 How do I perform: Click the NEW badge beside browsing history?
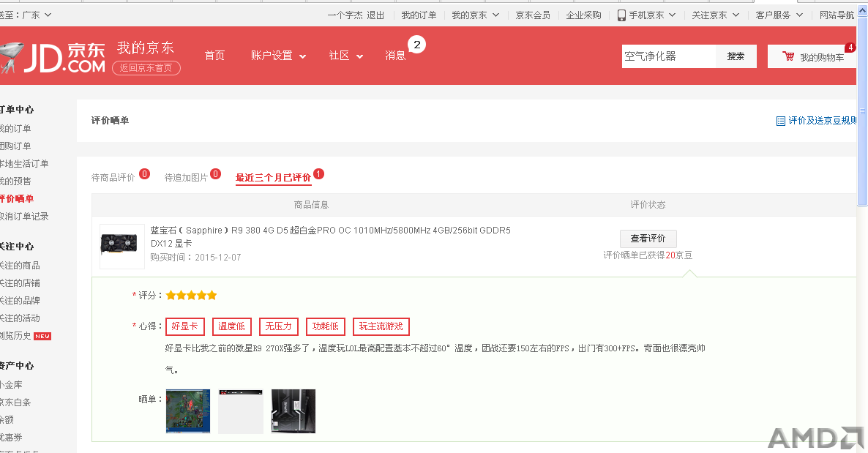42,336
